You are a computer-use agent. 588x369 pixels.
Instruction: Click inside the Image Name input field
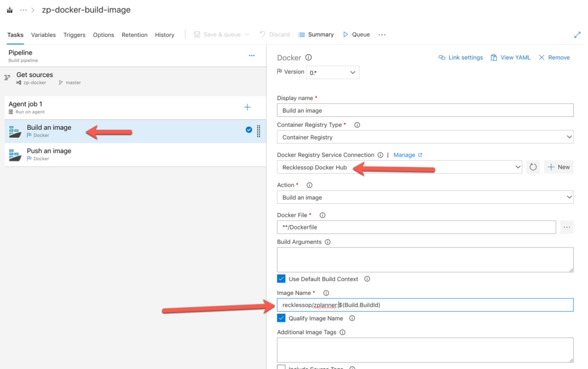402,305
